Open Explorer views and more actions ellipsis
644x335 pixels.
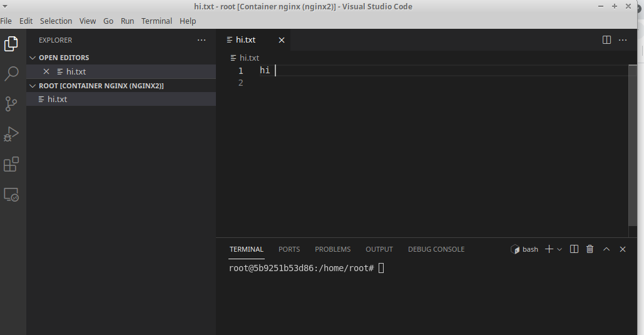pyautogui.click(x=202, y=40)
